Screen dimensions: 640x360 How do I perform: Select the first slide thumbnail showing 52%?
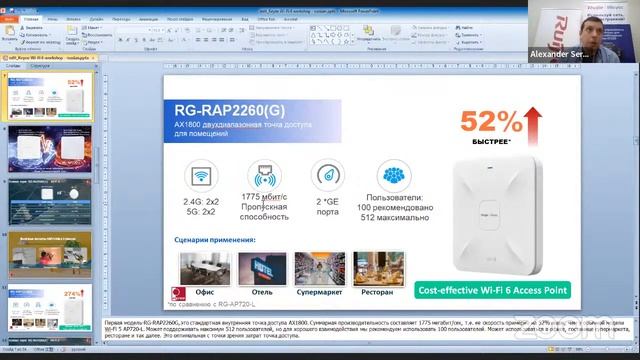(50, 97)
